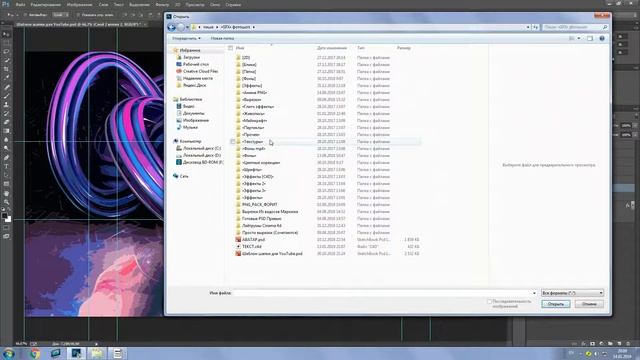The height and width of the screenshot is (360, 640).
Task: Select the АВАТАР.psd file
Action: click(253, 240)
